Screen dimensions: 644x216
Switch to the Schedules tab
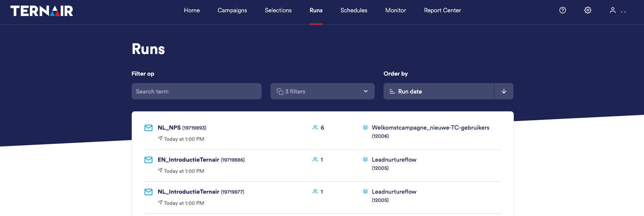(354, 10)
